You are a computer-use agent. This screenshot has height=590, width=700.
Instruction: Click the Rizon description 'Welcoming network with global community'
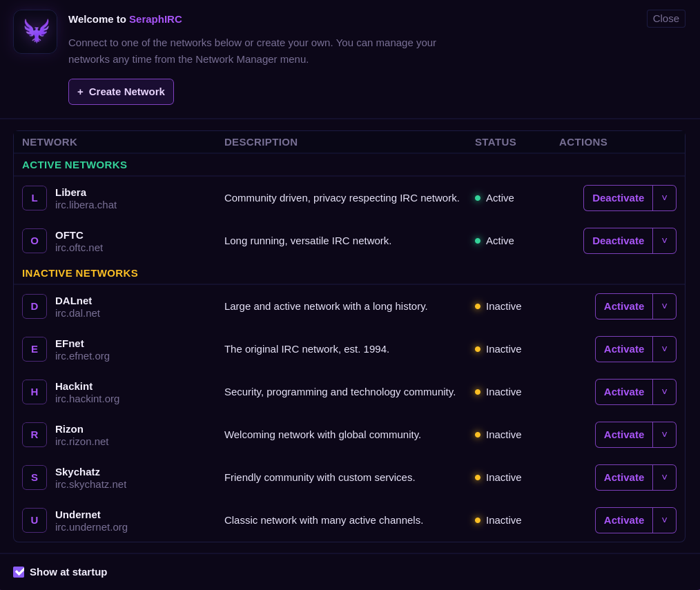(x=323, y=435)
